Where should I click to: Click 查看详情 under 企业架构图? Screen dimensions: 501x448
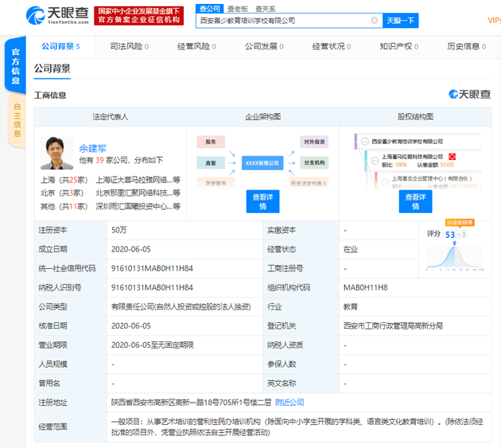coord(262,201)
